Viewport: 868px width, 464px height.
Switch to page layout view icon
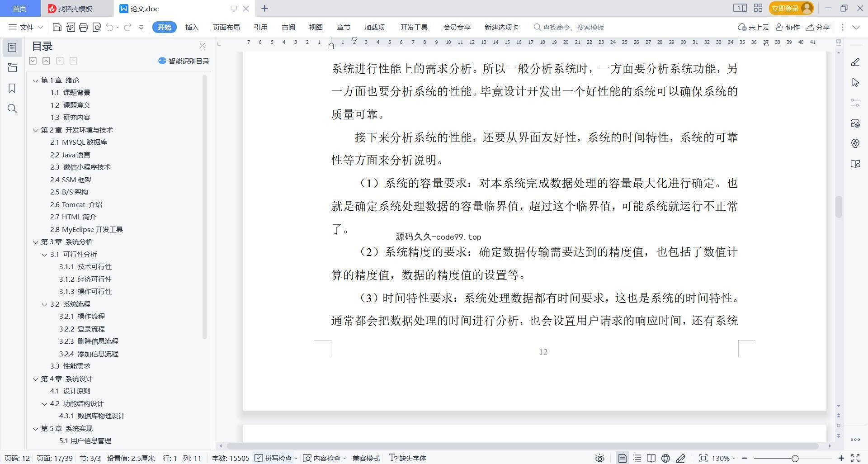623,458
